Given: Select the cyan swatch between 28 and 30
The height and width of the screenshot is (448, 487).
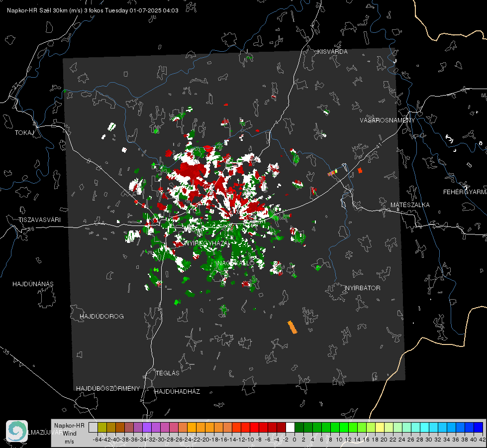Looking at the screenshot, I should click(x=424, y=428).
